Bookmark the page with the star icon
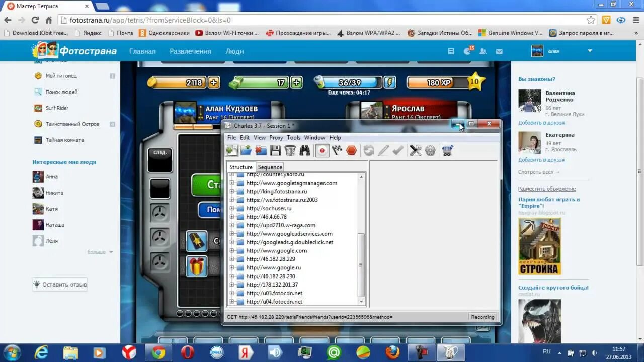 pos(591,20)
